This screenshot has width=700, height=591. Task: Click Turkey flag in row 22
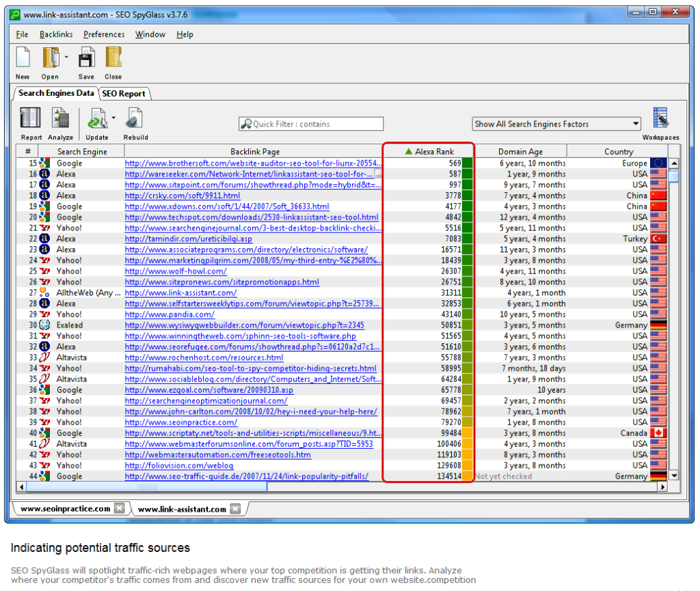click(658, 239)
